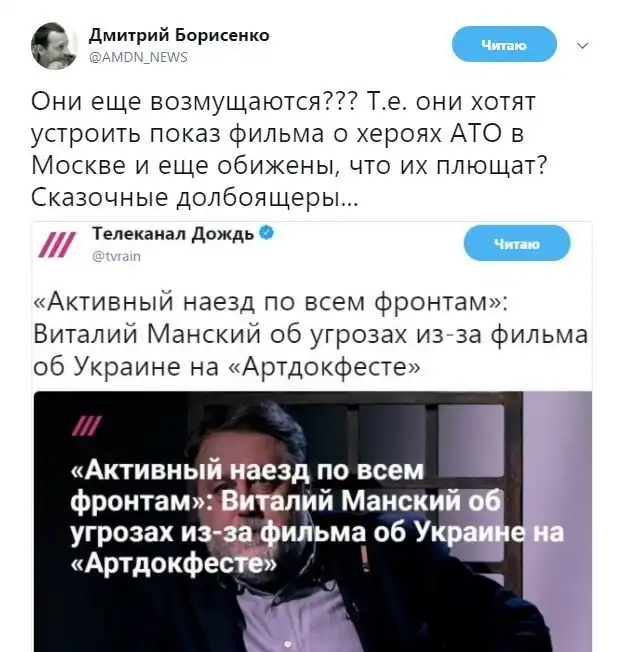
Task: Expand the tweet options chevron
Action: click(x=583, y=45)
